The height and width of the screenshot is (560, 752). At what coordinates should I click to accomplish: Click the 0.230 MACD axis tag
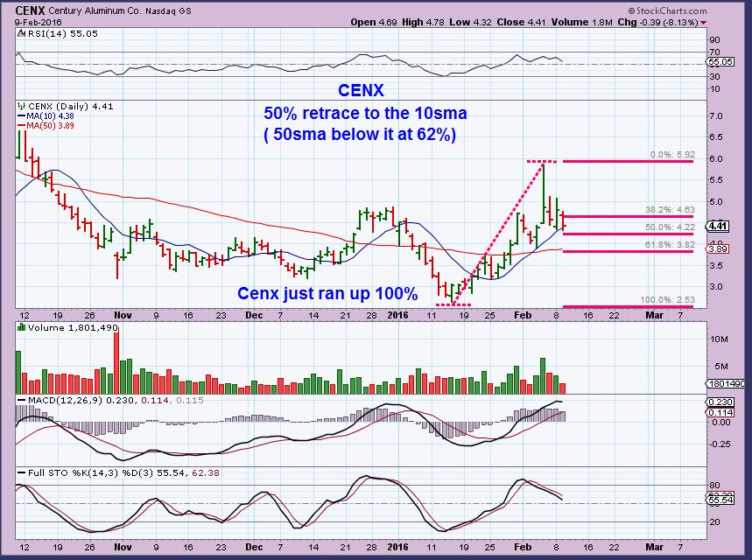click(x=720, y=402)
